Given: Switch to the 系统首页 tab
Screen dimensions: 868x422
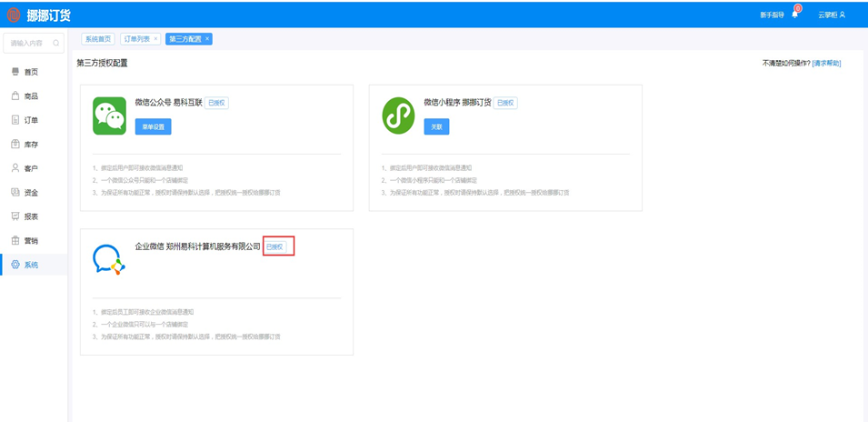Looking at the screenshot, I should click(97, 39).
